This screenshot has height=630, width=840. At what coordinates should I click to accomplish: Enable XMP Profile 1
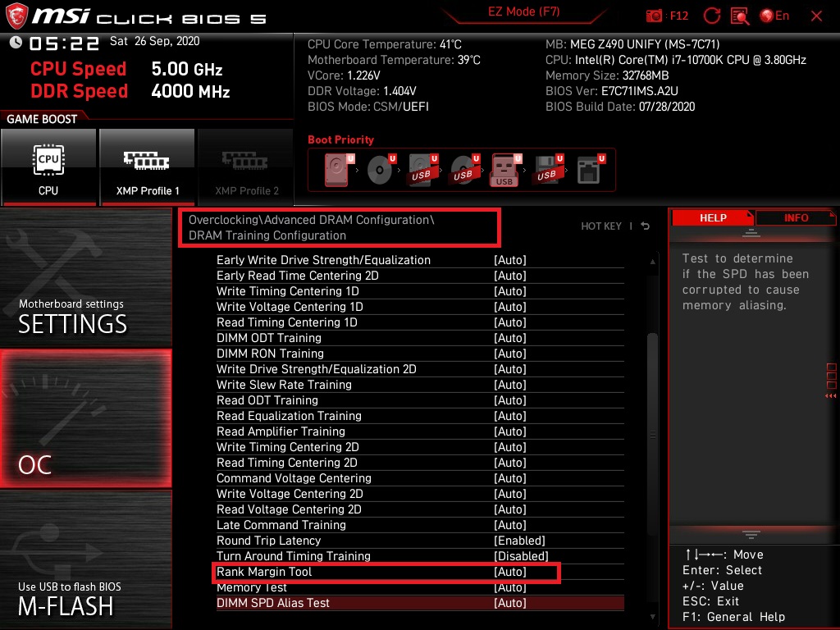[x=147, y=167]
